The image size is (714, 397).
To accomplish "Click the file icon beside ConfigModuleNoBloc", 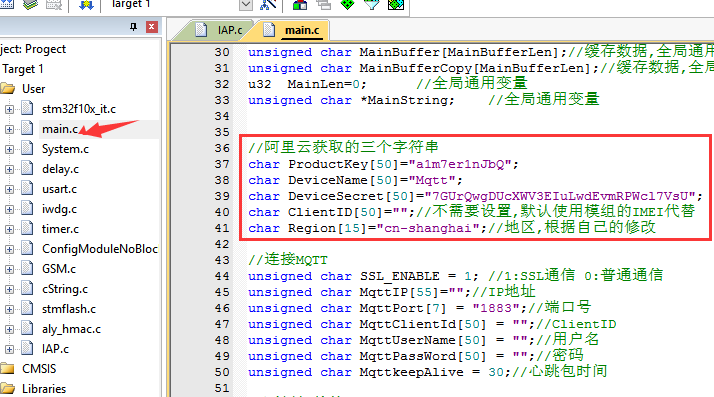I will coord(27,248).
